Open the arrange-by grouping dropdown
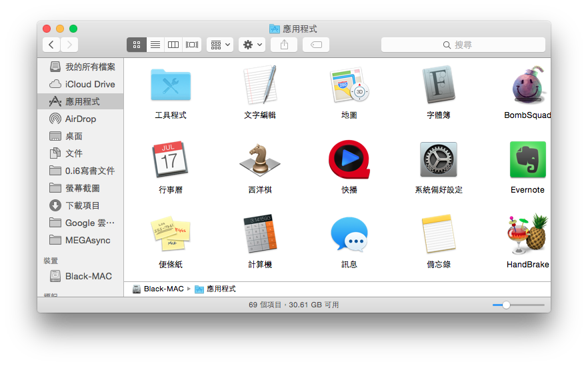The height and width of the screenshot is (366, 588). (220, 45)
